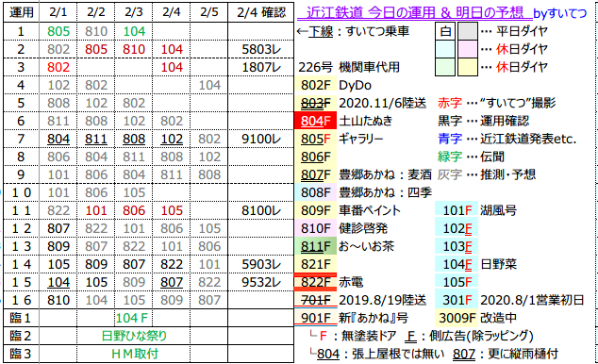Select the 2/3 date header
This screenshot has width=598, height=364.
[134, 12]
